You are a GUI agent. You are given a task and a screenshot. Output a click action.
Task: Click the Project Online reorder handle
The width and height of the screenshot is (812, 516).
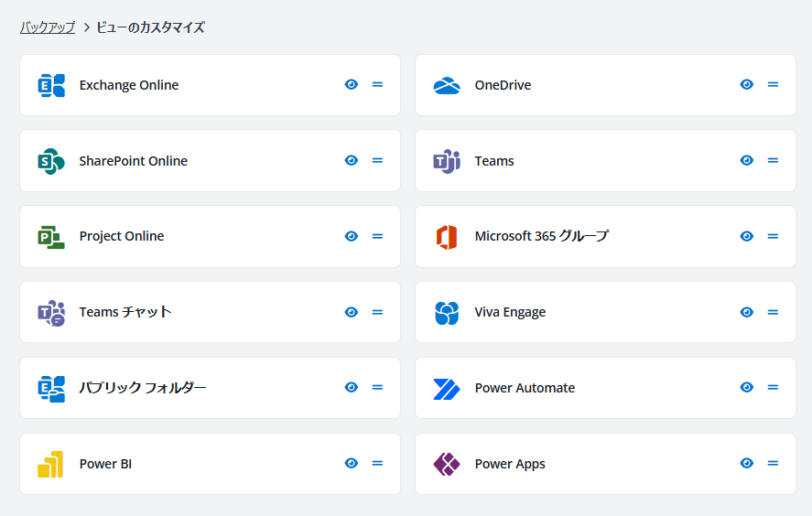[x=377, y=236]
